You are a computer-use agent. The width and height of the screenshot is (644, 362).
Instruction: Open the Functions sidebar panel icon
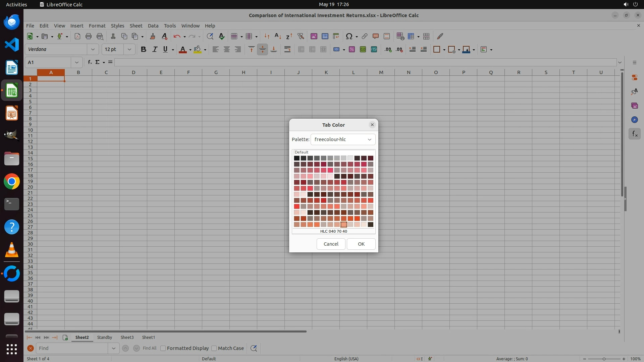(634, 134)
